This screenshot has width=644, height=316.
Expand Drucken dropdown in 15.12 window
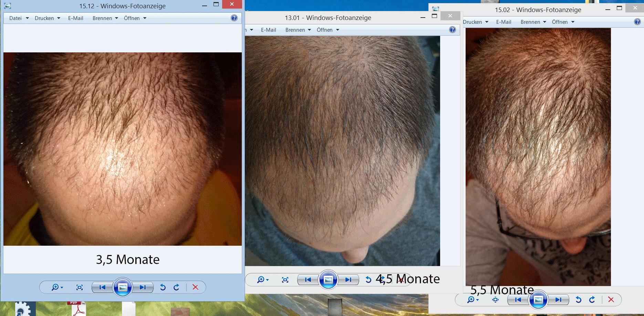(47, 18)
